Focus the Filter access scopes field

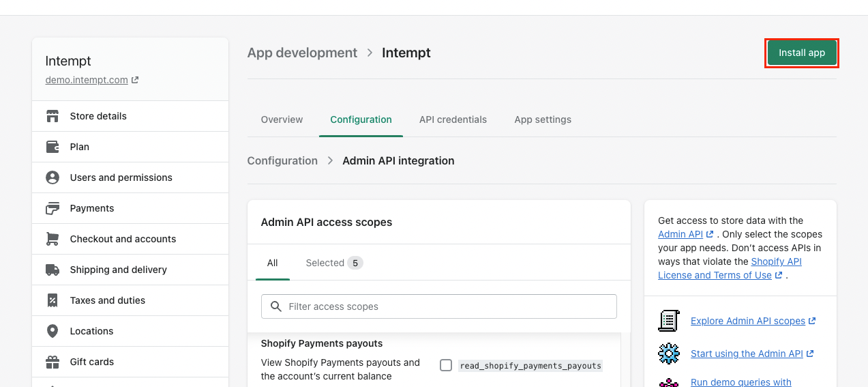(x=439, y=306)
